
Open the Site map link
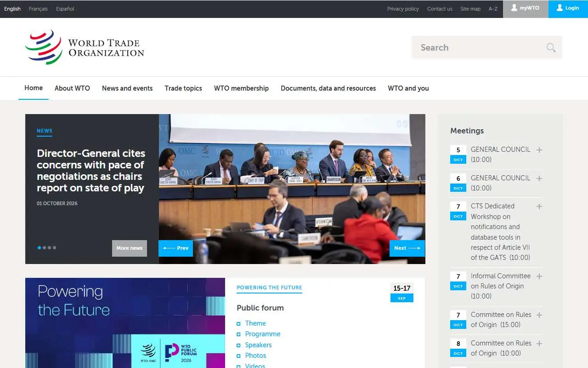pos(470,9)
